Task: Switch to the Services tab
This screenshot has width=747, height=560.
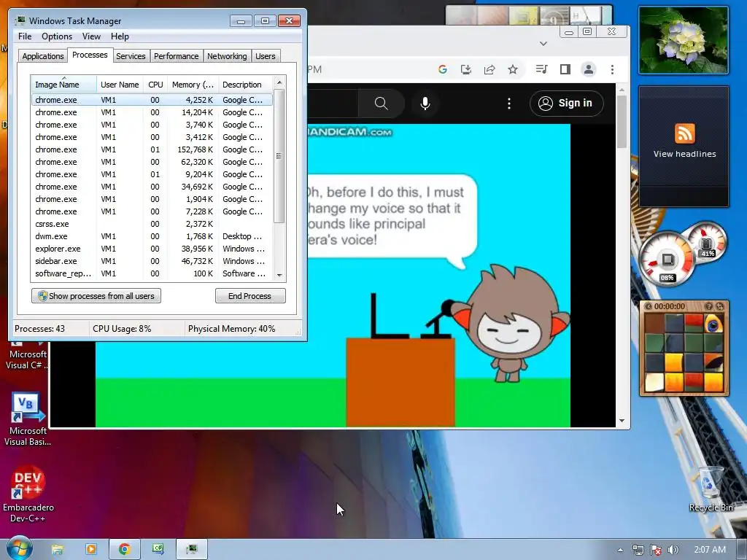Action: [x=131, y=56]
